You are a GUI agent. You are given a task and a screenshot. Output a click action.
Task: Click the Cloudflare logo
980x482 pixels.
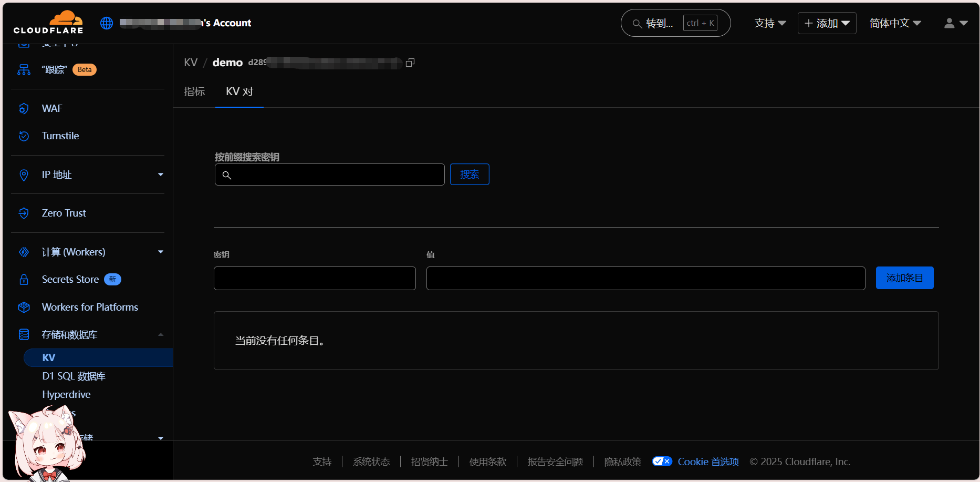click(x=48, y=23)
